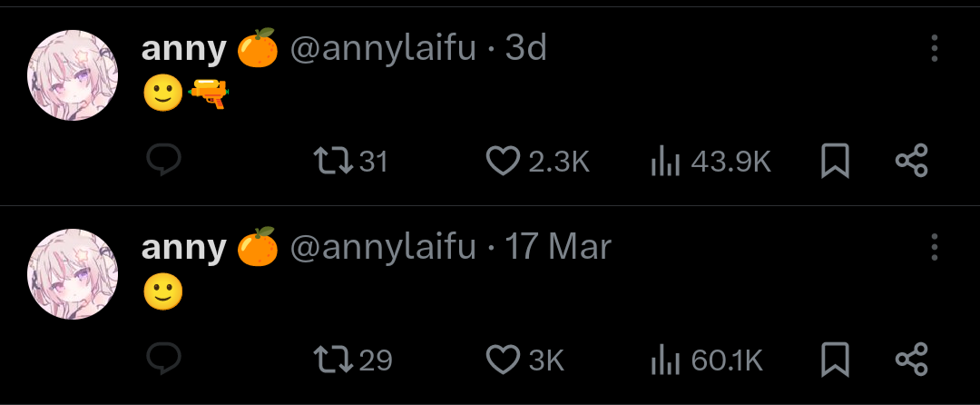Like the tweet with 2.3K likes
Image resolution: width=980 pixels, height=405 pixels.
[x=537, y=161]
